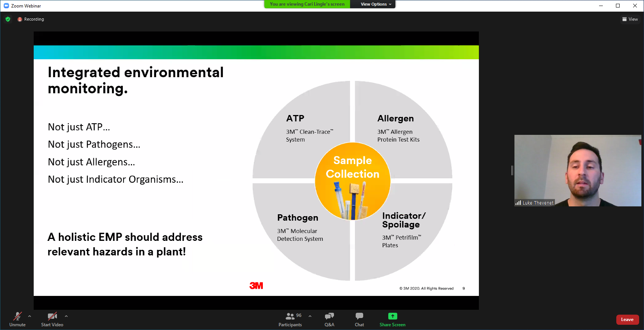The image size is (644, 330).
Task: Click the 'ATP' heading on the slide
Action: [x=295, y=118]
